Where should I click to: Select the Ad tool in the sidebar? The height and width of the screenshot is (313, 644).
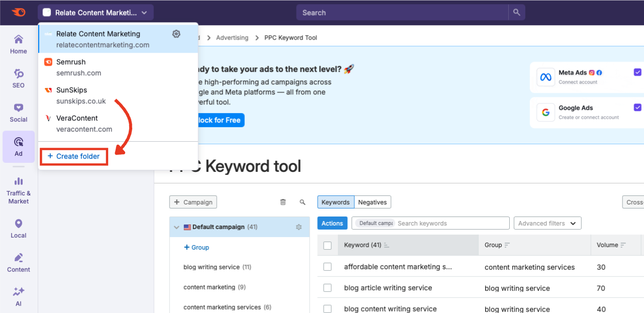tap(18, 146)
